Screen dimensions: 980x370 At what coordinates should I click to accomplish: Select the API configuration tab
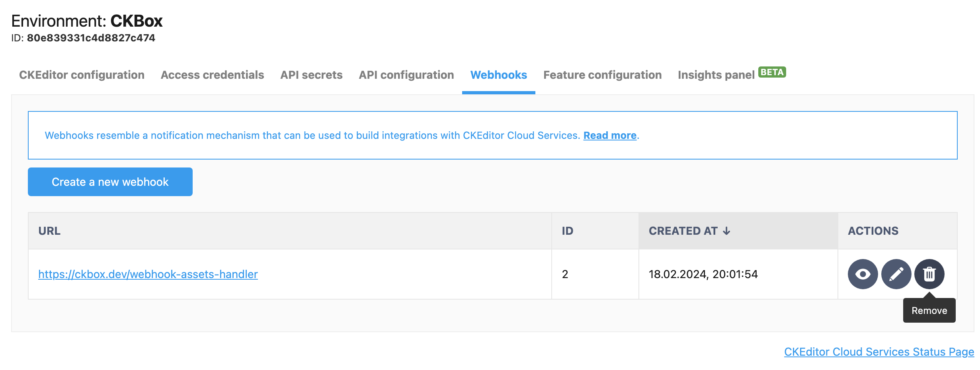tap(406, 75)
